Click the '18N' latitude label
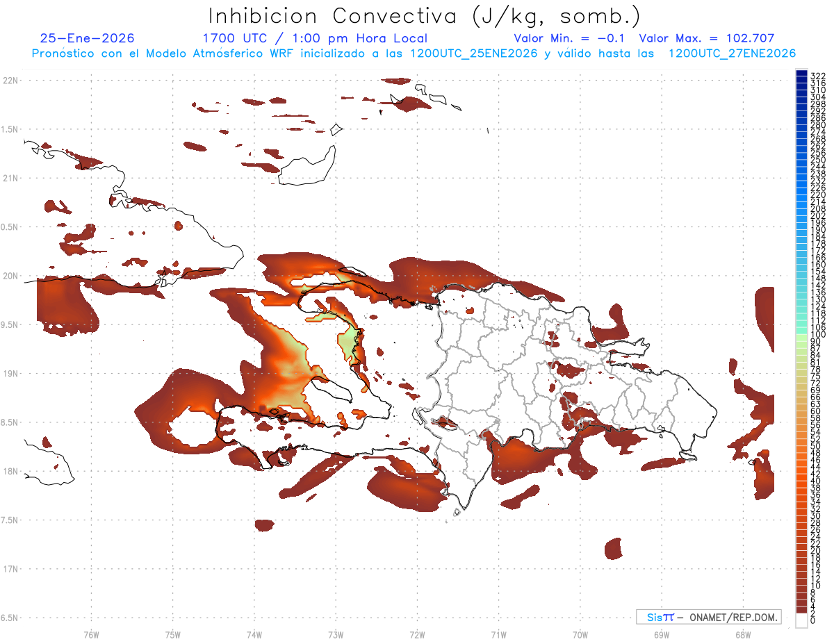The width and height of the screenshot is (834, 644). pyautogui.click(x=11, y=471)
